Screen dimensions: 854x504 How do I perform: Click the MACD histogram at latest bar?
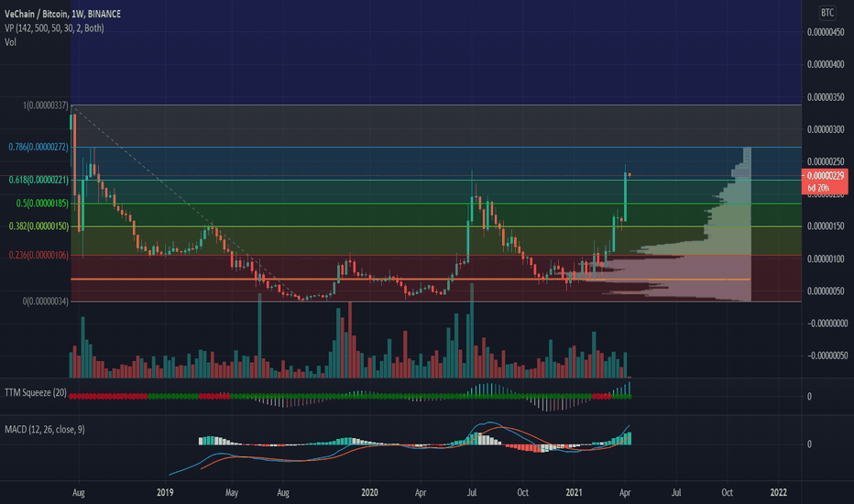coord(630,439)
